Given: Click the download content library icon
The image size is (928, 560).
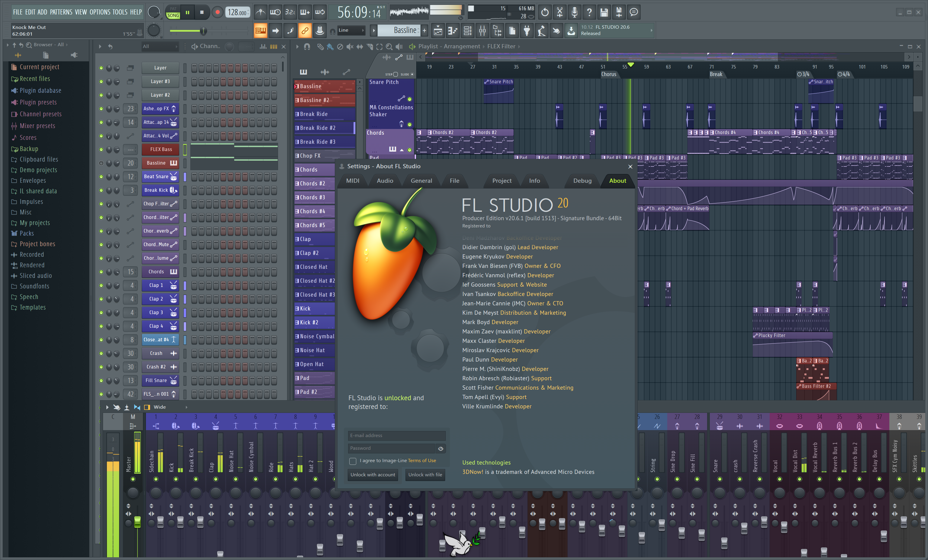Looking at the screenshot, I should click(571, 31).
